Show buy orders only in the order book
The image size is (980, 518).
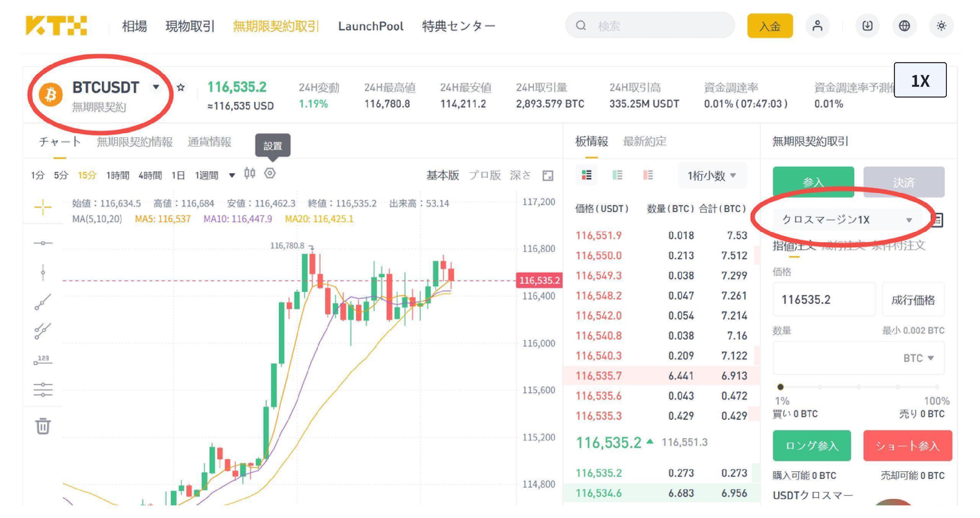617,175
